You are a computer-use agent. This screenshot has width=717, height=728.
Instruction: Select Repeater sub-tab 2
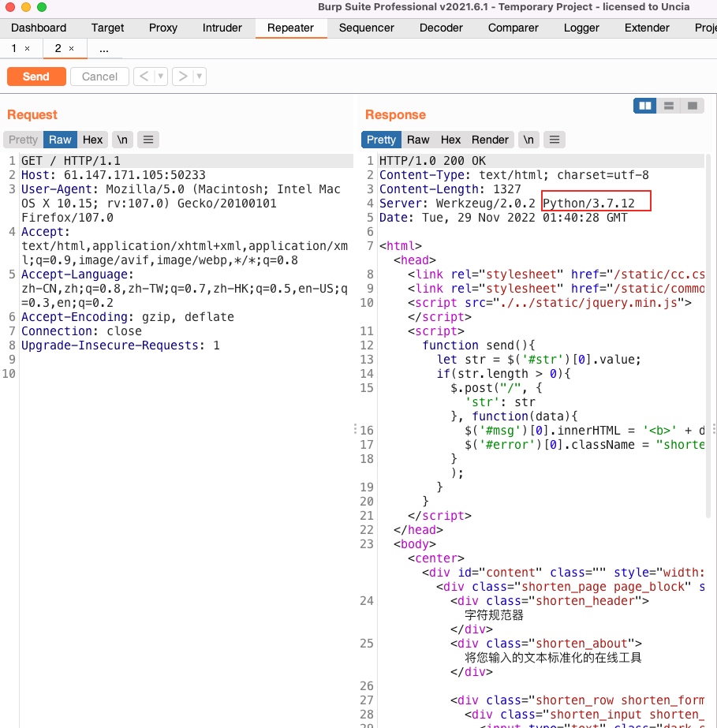point(58,48)
